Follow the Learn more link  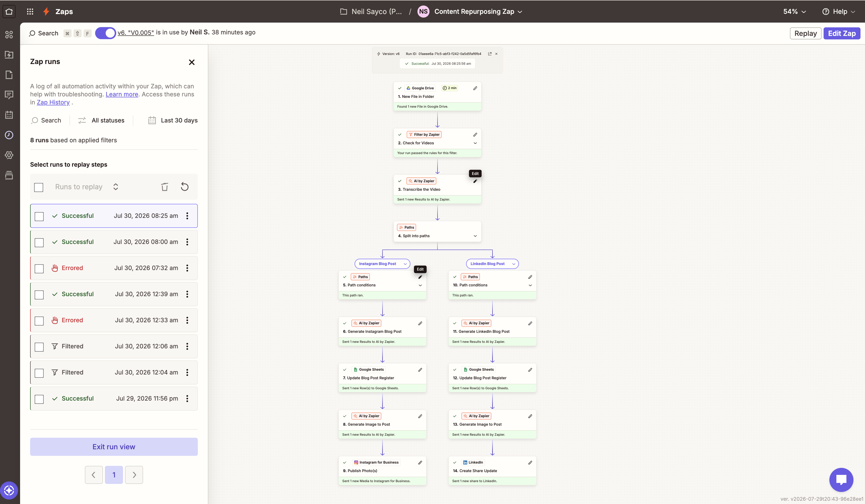[x=122, y=94]
